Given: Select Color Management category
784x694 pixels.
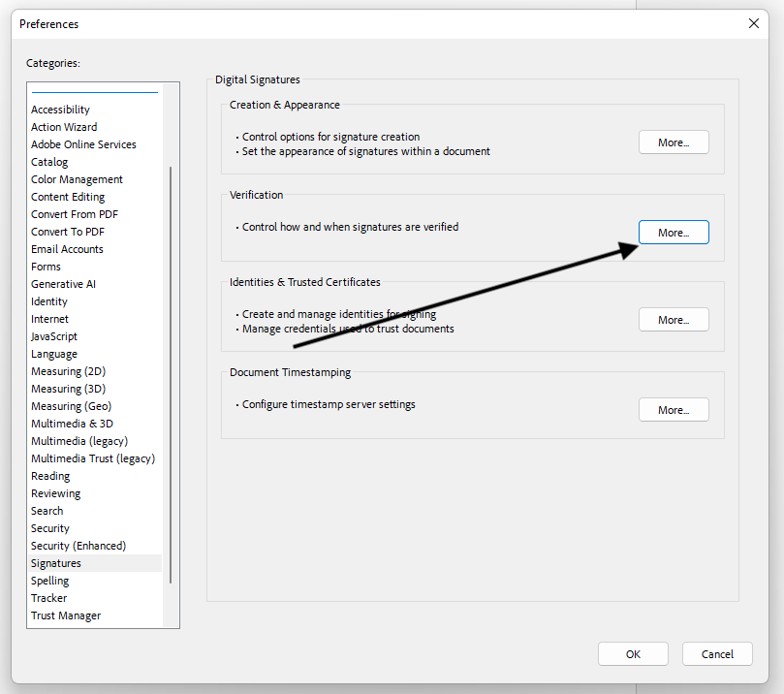Looking at the screenshot, I should [x=77, y=179].
